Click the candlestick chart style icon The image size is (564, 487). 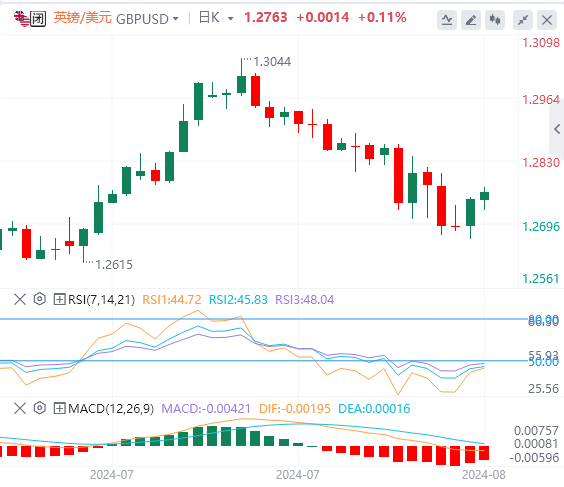495,20
